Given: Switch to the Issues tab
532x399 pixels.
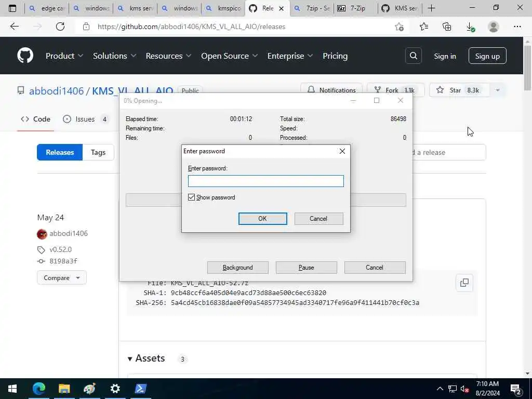Looking at the screenshot, I should pos(86,119).
